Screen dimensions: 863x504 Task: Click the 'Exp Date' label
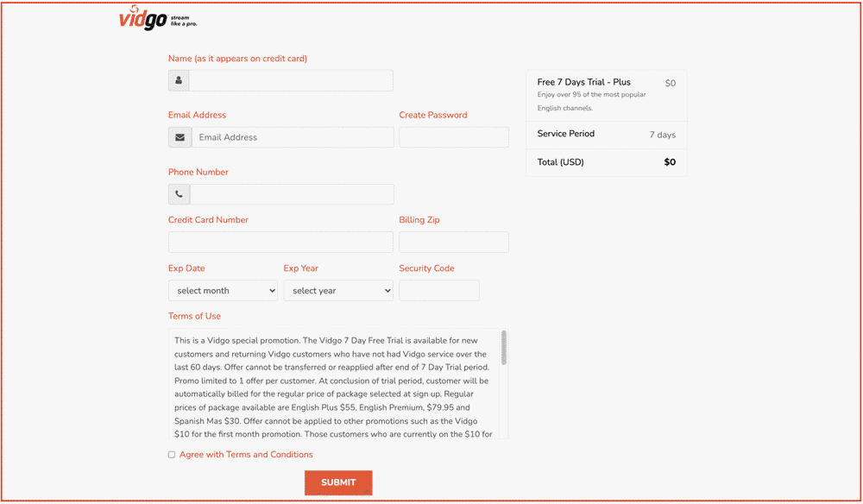[186, 268]
